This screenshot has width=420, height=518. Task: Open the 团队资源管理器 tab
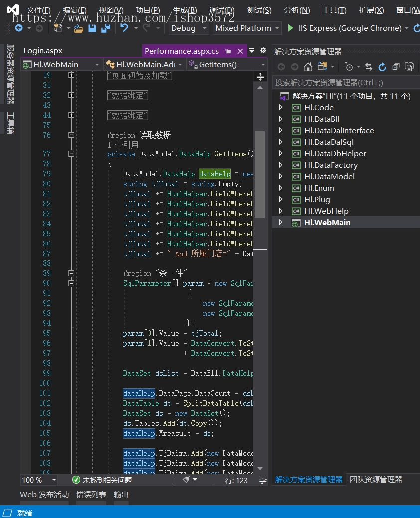pyautogui.click(x=376, y=480)
